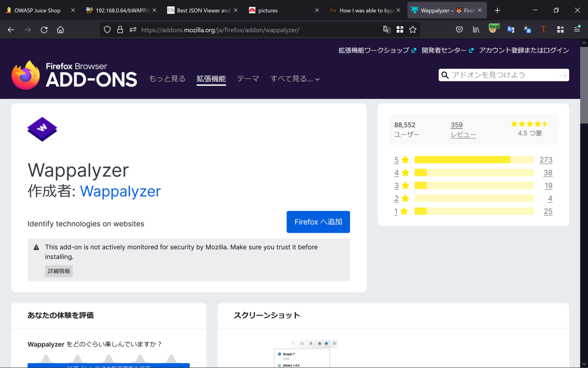Click the purple Wappalyzer add-on icon
The image size is (588, 368).
[42, 129]
